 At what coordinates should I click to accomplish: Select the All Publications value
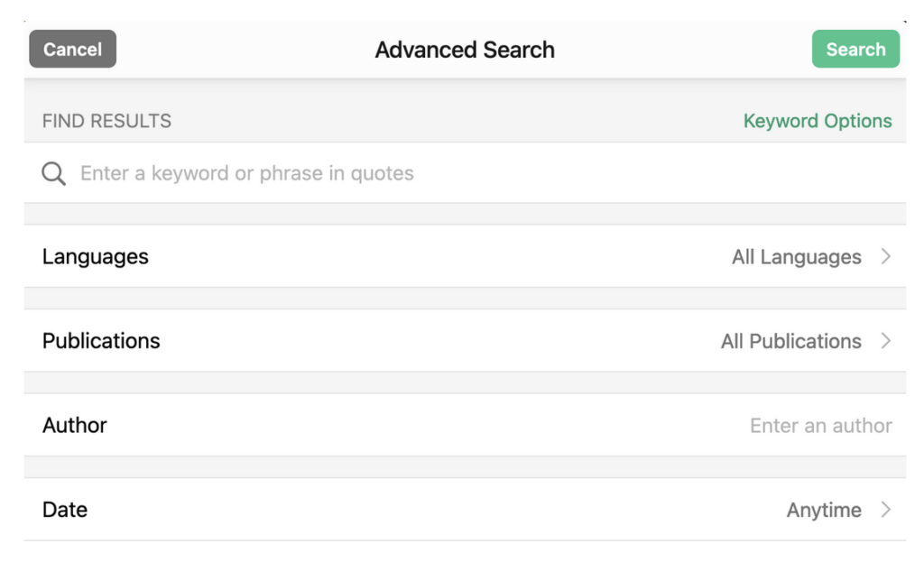(x=790, y=341)
